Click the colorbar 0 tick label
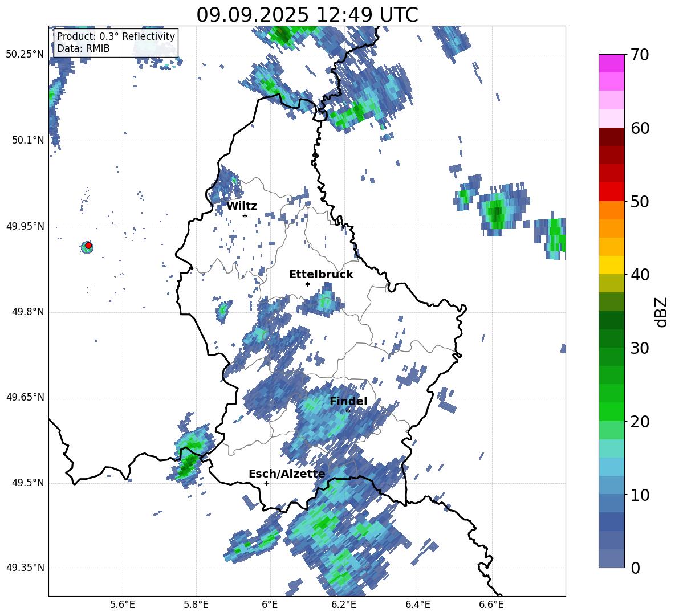 [635, 568]
